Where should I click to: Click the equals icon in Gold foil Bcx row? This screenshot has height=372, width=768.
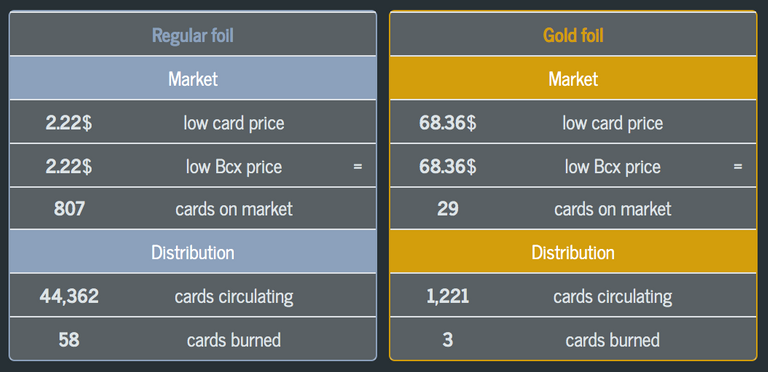(x=738, y=166)
